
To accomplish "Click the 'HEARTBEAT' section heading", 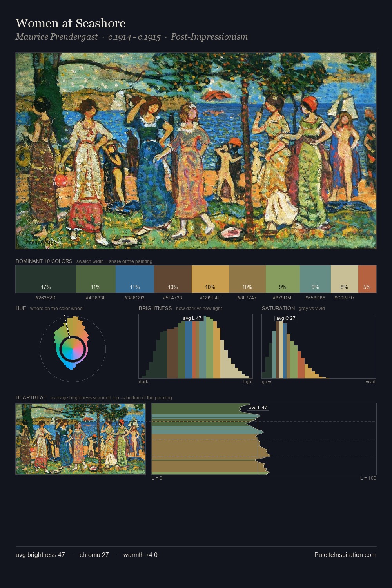I will coord(31,397).
